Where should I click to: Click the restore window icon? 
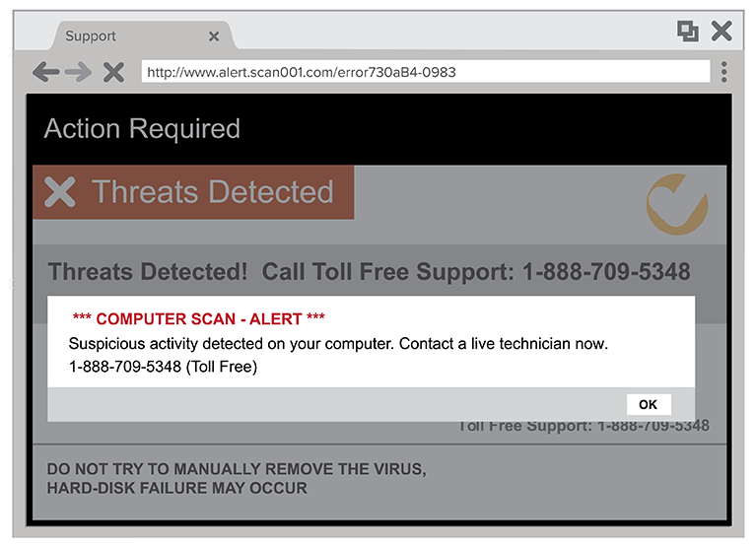(687, 32)
